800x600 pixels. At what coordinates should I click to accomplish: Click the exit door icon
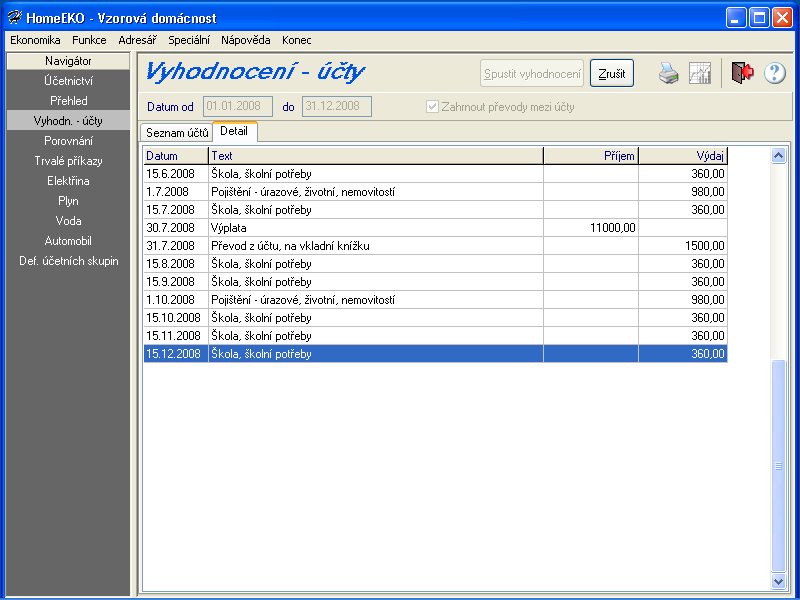point(741,73)
